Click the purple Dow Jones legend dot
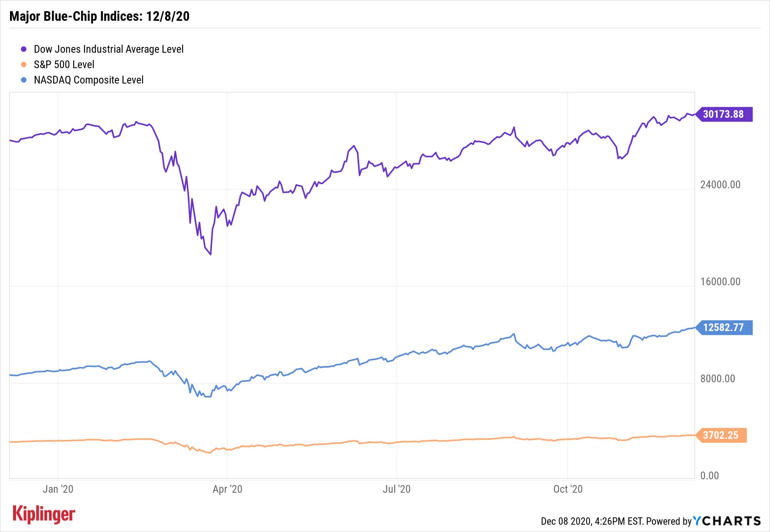This screenshot has width=770, height=532. (24, 49)
